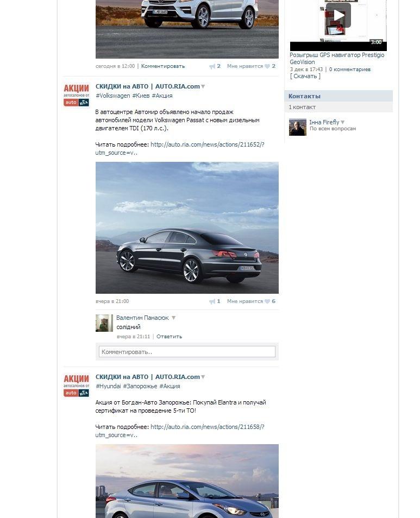Image resolution: width=420 pixels, height=518 pixels.
Task: Open hashtag #Акция in the Volkswagen post
Action: click(162, 96)
